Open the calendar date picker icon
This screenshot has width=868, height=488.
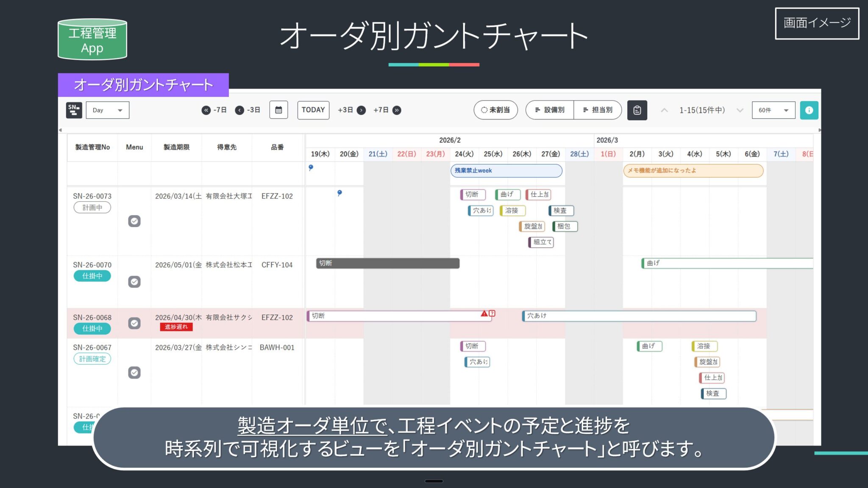pos(278,110)
